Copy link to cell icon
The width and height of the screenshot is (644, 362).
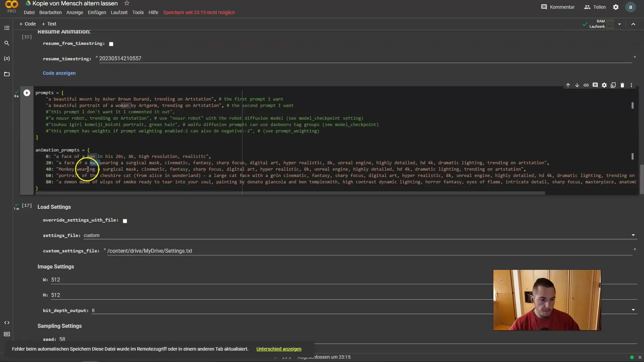point(586,85)
